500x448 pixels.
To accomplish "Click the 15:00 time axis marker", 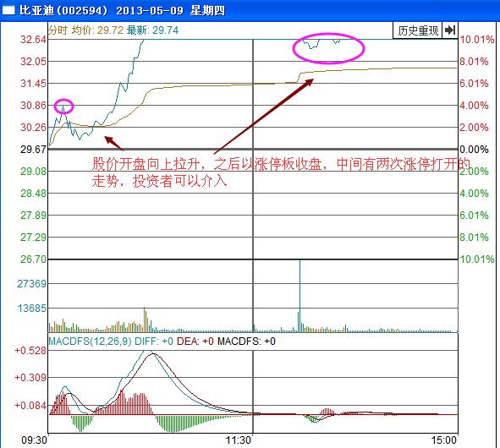I will pyautogui.click(x=444, y=440).
